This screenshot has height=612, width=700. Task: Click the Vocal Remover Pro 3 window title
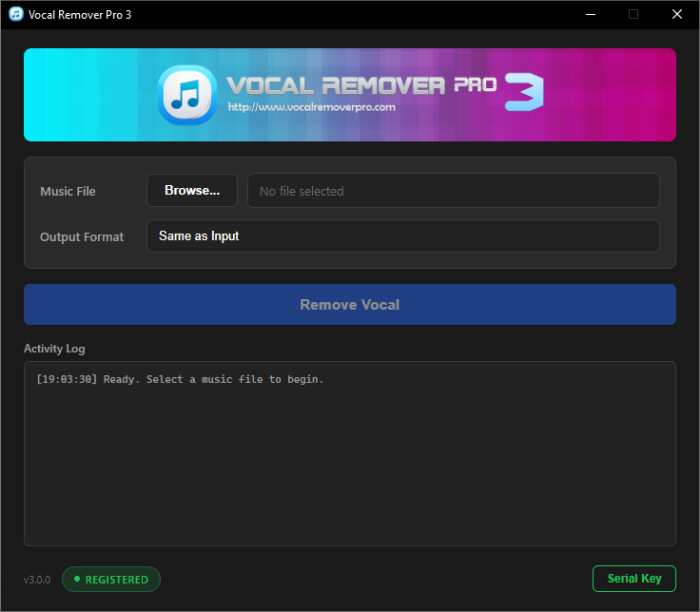pos(80,15)
